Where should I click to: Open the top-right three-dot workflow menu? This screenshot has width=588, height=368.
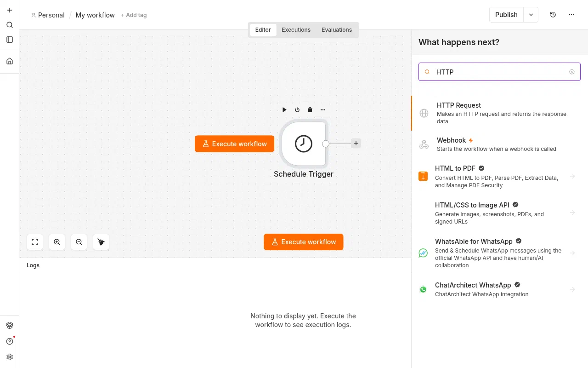[571, 15]
